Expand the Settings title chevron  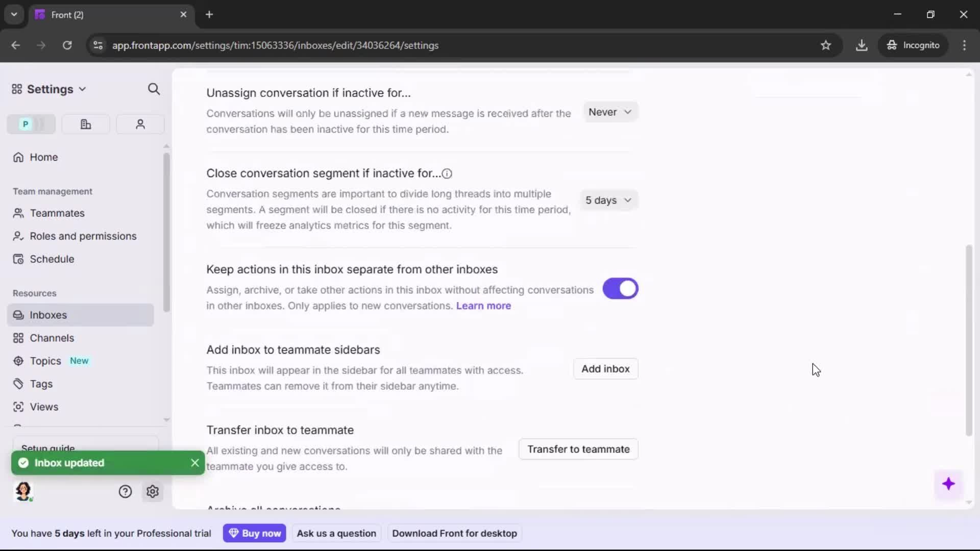coord(83,89)
